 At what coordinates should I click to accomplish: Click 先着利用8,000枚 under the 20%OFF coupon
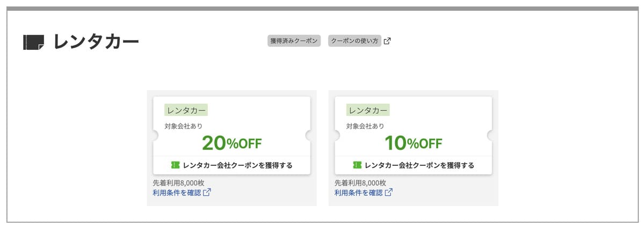point(178,182)
